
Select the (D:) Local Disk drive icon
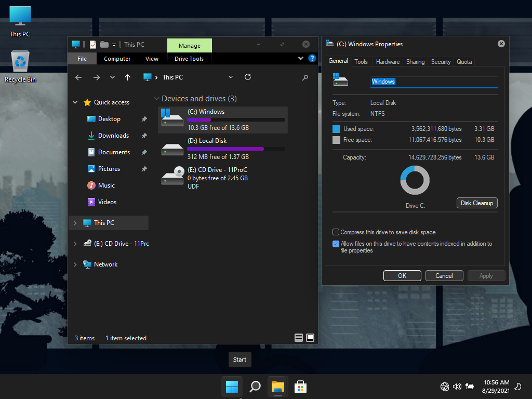point(172,149)
